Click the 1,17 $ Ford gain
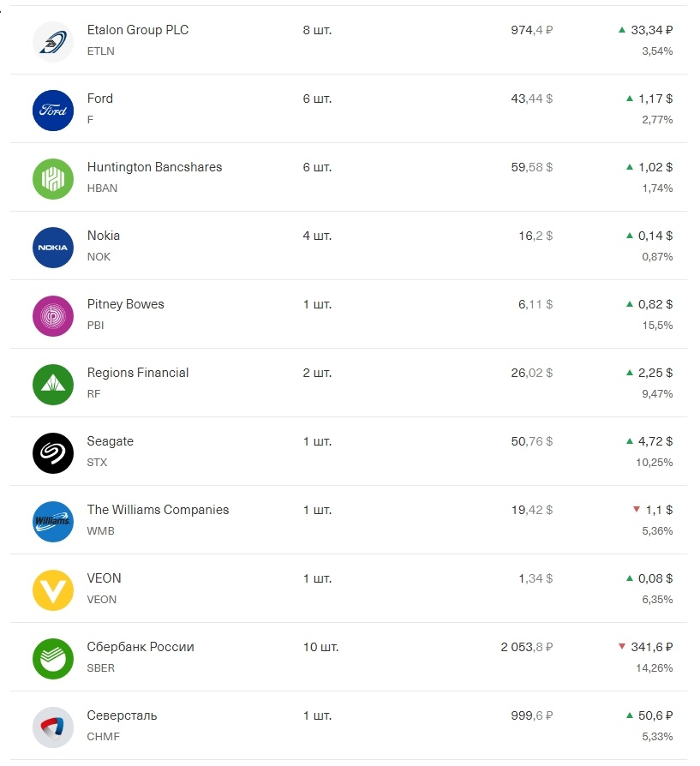Image resolution: width=700 pixels, height=766 pixels. coord(655,99)
